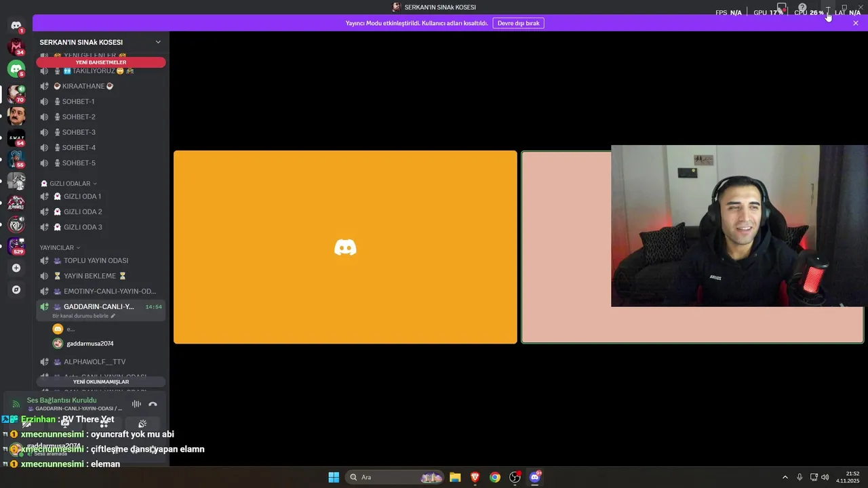Screen dimensions: 868x488
Task: Open the EMOTINY-CANLI-YAYIN-OD... channel
Action: [100, 291]
